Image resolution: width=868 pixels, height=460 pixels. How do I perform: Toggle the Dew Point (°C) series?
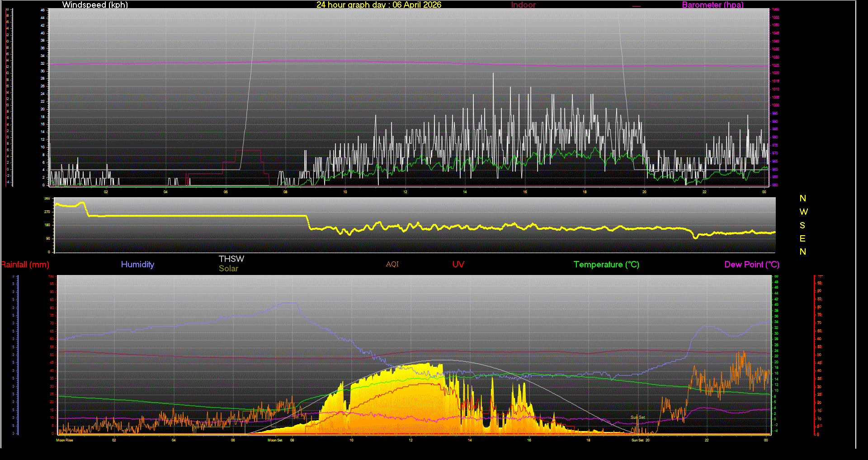(x=751, y=265)
